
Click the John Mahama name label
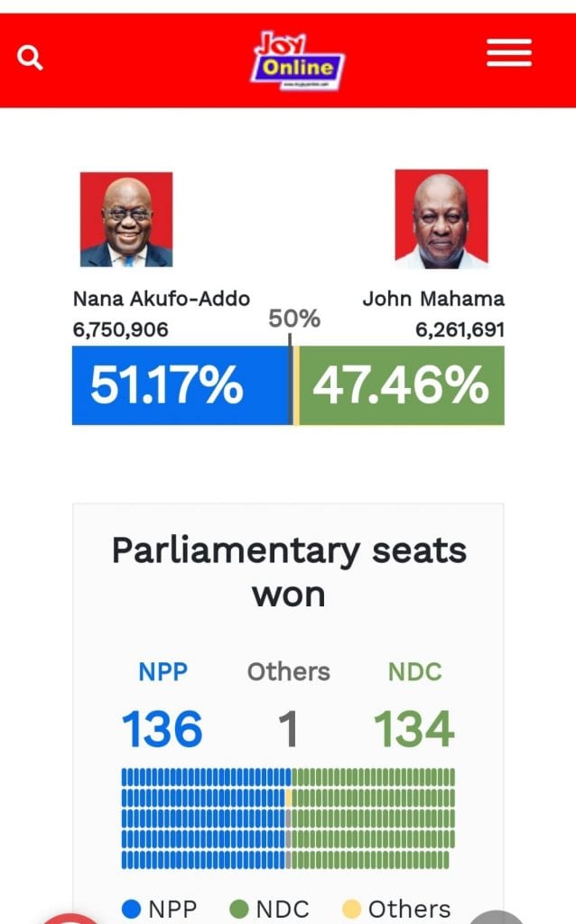click(433, 299)
